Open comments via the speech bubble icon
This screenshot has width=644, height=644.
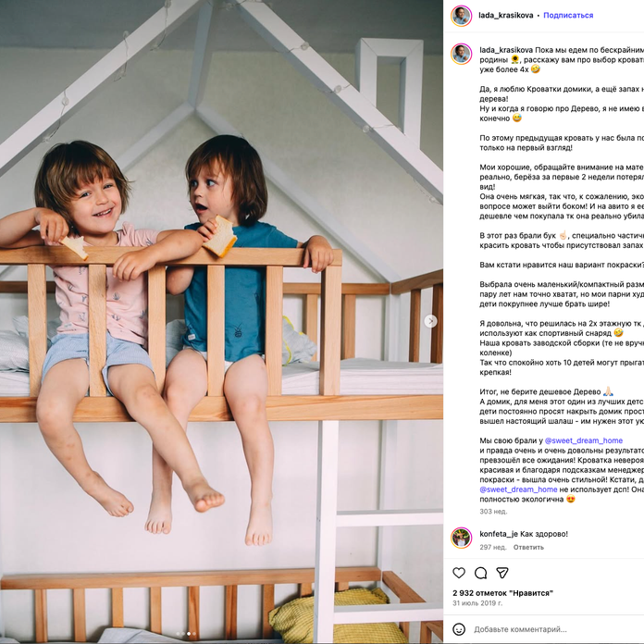point(480,573)
